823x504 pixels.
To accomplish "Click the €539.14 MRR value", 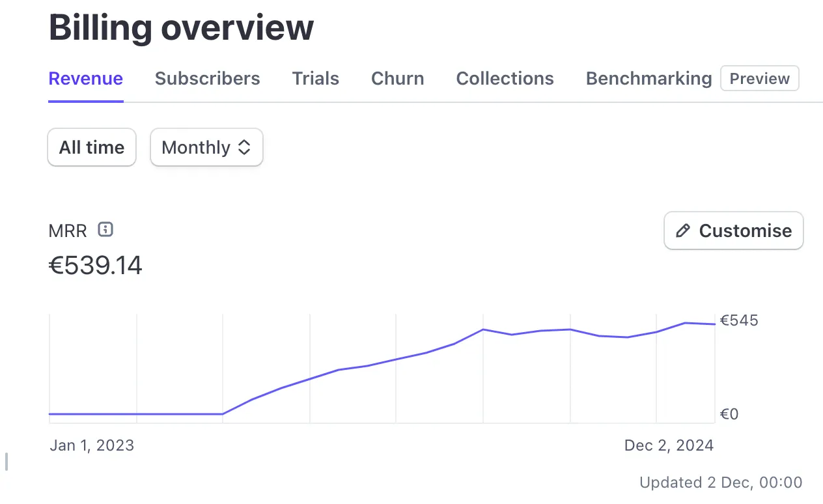I will [96, 266].
